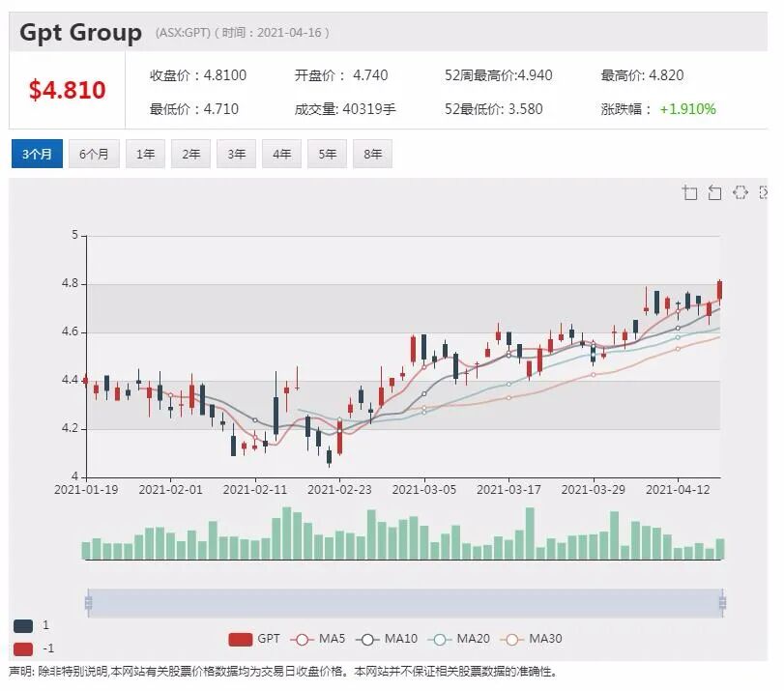Screen dimensions: 784x691
Task: Choose the 4年 range tab
Action: tap(282, 154)
